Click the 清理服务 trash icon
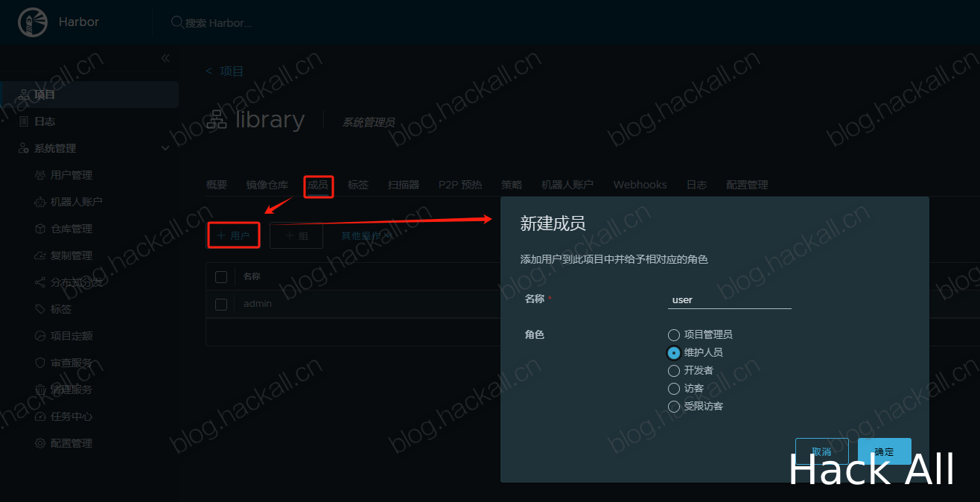The height and width of the screenshot is (502, 980). (x=40, y=390)
